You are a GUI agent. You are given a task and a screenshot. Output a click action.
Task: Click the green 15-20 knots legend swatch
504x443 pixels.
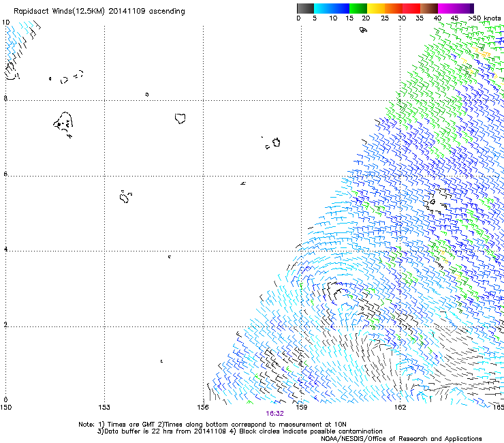click(x=358, y=8)
